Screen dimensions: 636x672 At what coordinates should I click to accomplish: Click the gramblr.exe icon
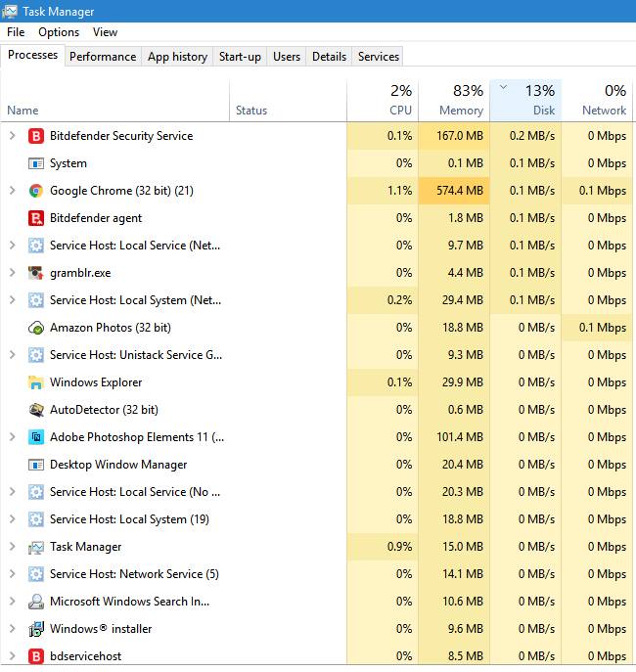tap(36, 273)
